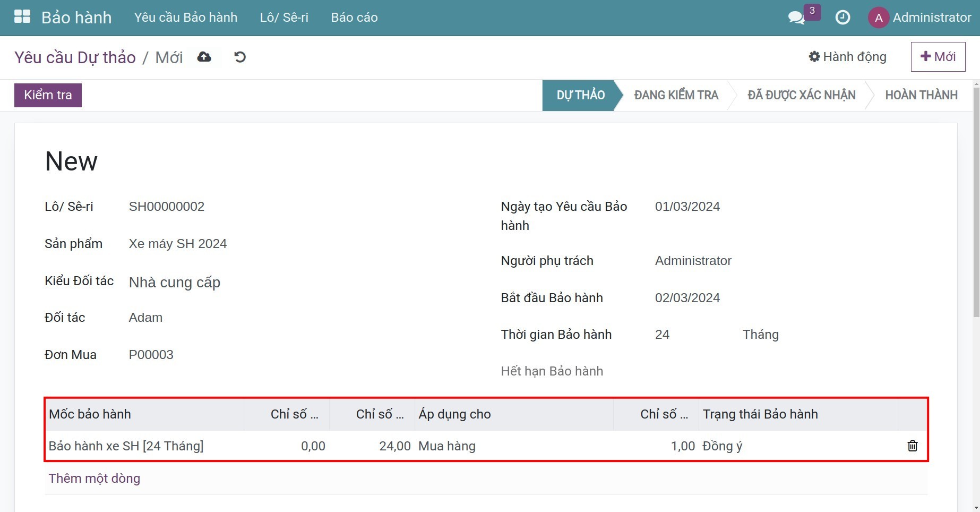Screen dimensions: 980x512
Task: Click the vertical scrollbar on the right
Action: point(976,202)
